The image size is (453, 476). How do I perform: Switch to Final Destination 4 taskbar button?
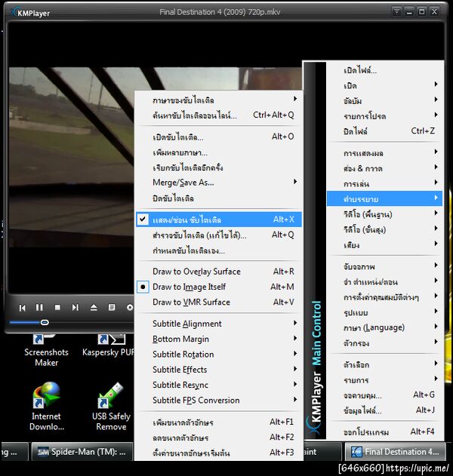pos(396,452)
